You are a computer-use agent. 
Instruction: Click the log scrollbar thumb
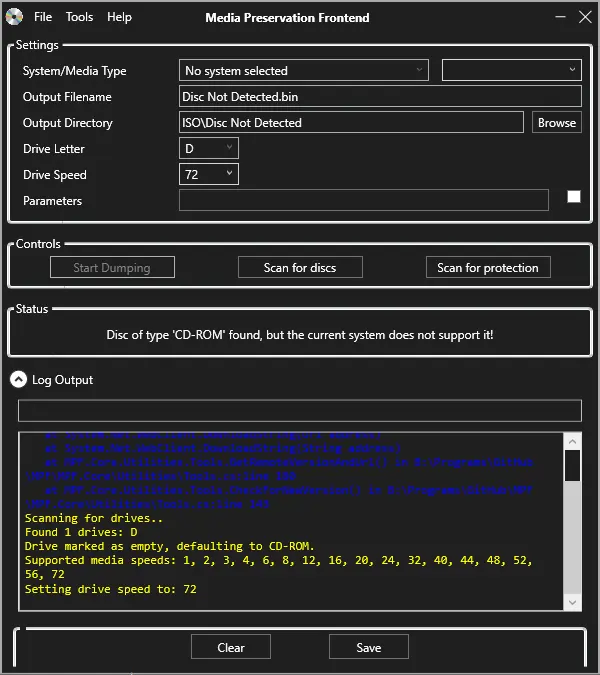pos(572,465)
